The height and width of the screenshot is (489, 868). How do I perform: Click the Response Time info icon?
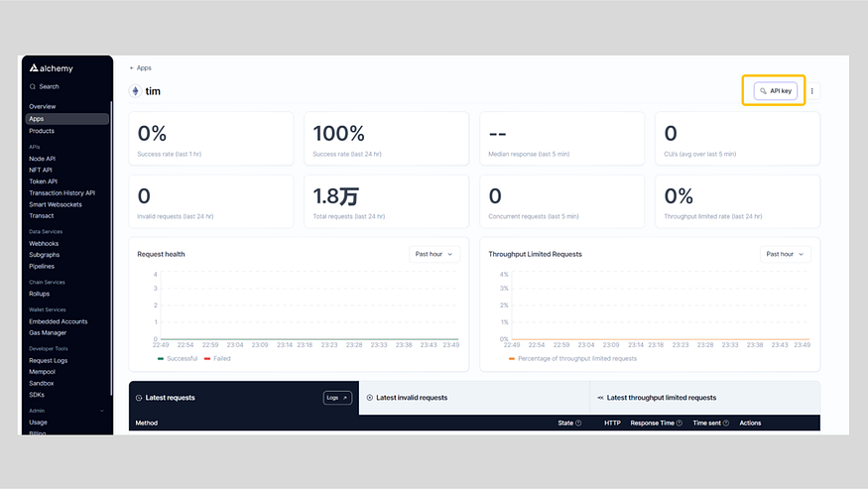click(x=680, y=424)
